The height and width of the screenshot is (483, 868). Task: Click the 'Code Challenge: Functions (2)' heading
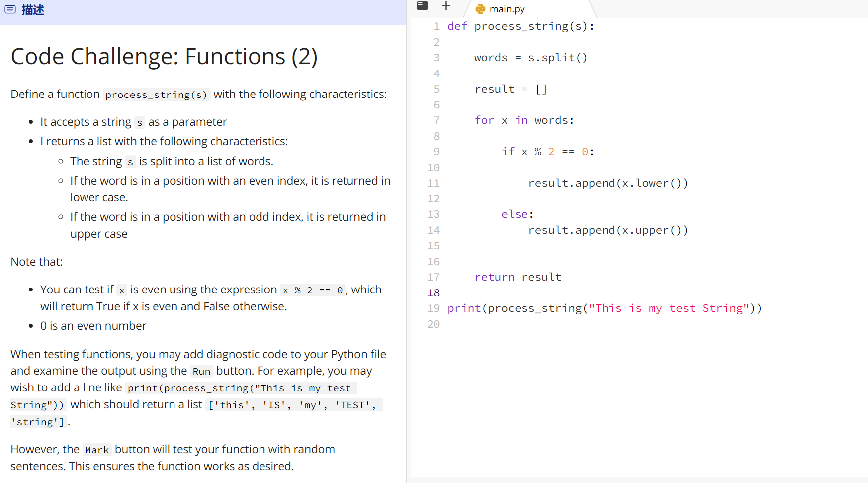[164, 56]
